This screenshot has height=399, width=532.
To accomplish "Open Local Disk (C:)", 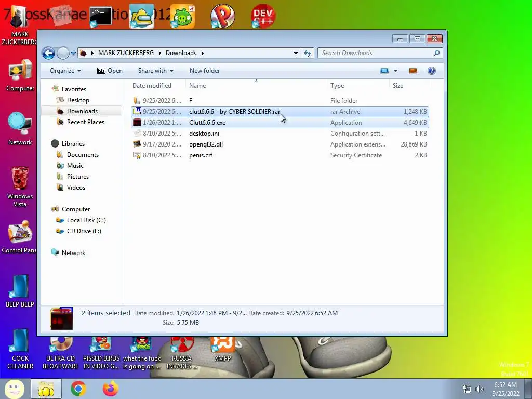I will click(x=86, y=220).
